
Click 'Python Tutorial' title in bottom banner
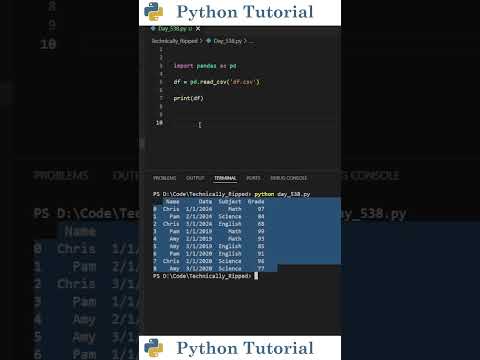[245, 348]
